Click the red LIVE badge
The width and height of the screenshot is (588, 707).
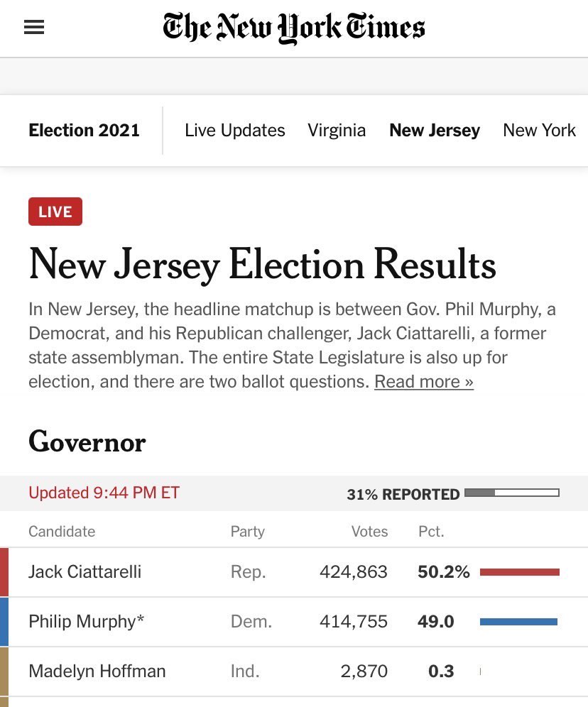55,212
